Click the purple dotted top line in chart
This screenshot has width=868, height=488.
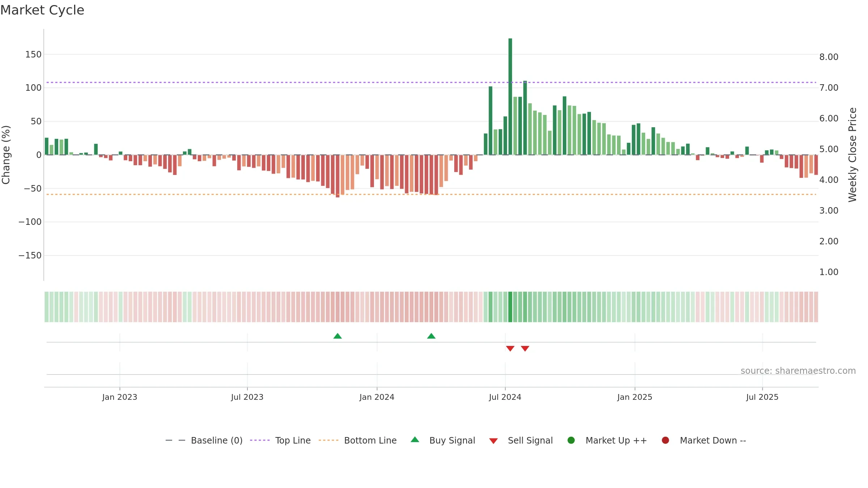coord(431,82)
